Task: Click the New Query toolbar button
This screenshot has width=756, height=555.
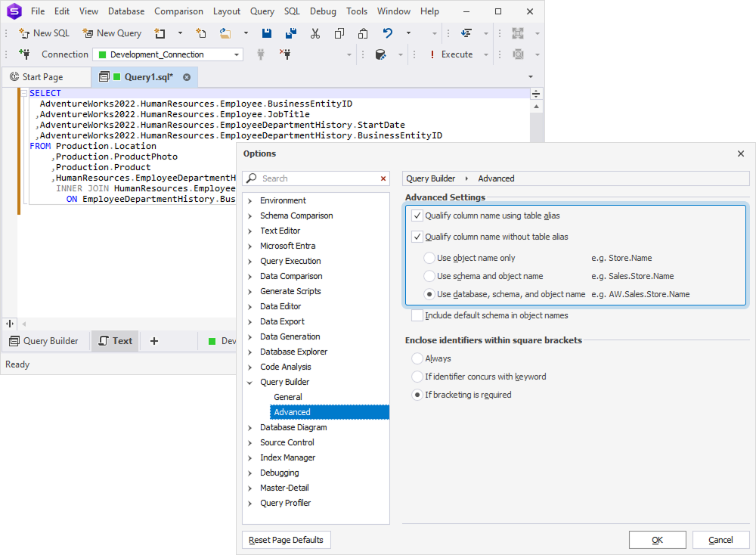Action: click(x=112, y=33)
